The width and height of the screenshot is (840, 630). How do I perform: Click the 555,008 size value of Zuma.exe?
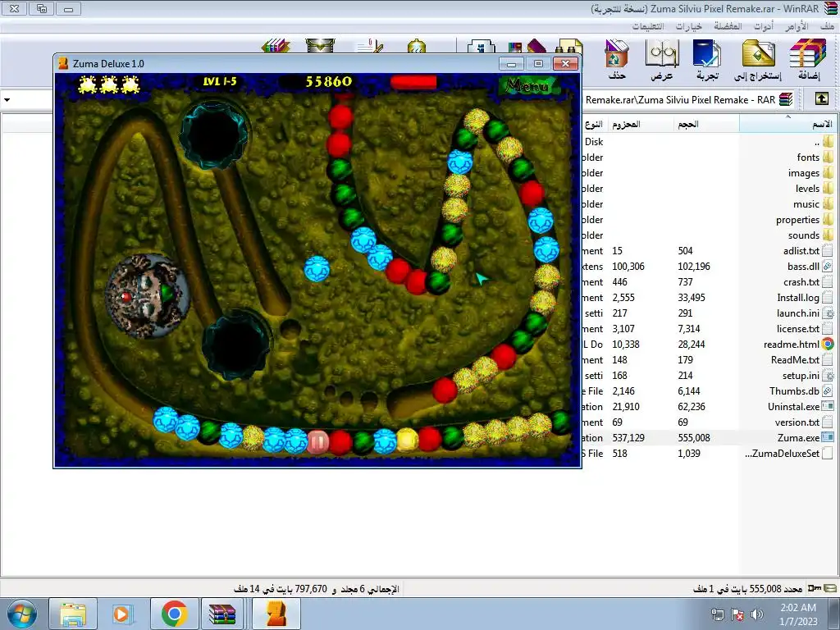pos(694,438)
